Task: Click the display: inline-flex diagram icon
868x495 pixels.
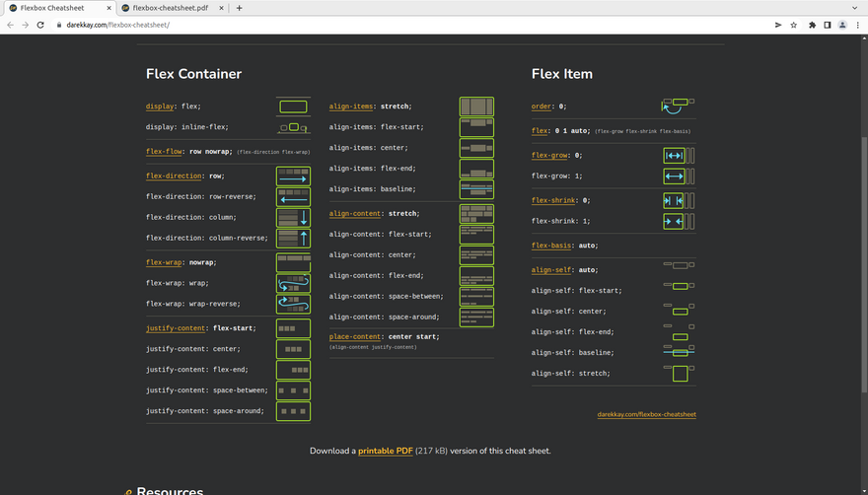Action: pyautogui.click(x=293, y=127)
